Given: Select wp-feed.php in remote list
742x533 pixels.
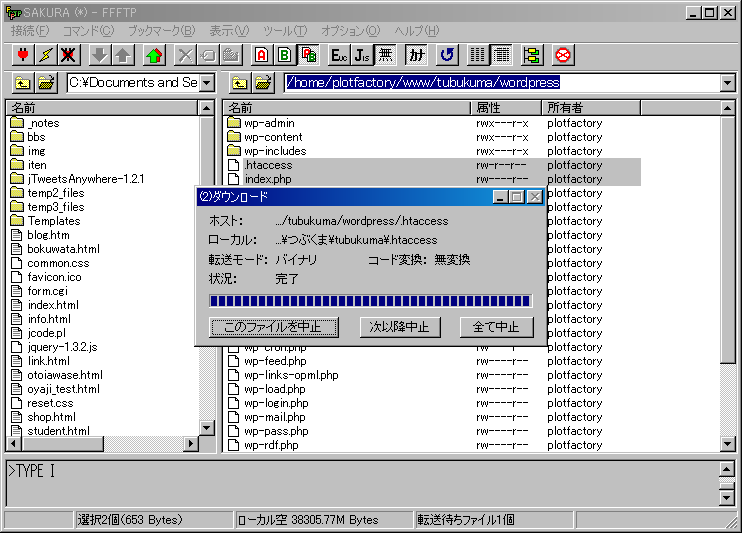Looking at the screenshot, I should [275, 361].
